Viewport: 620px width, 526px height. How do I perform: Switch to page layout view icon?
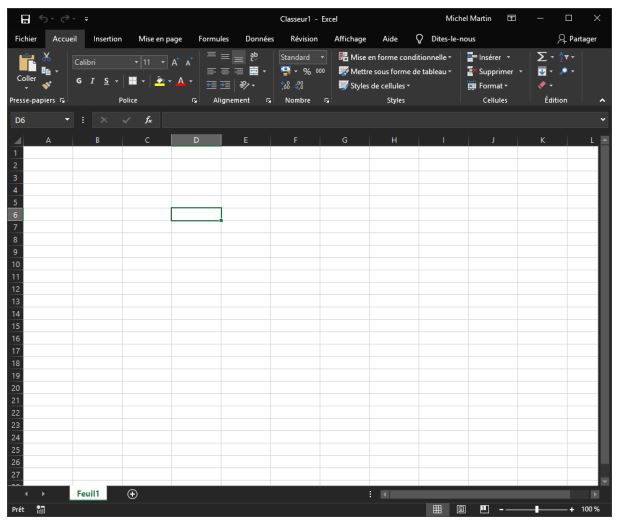tap(461, 509)
